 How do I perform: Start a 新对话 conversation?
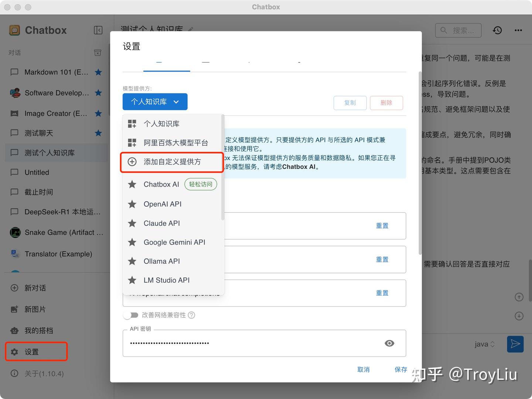pyautogui.click(x=35, y=288)
